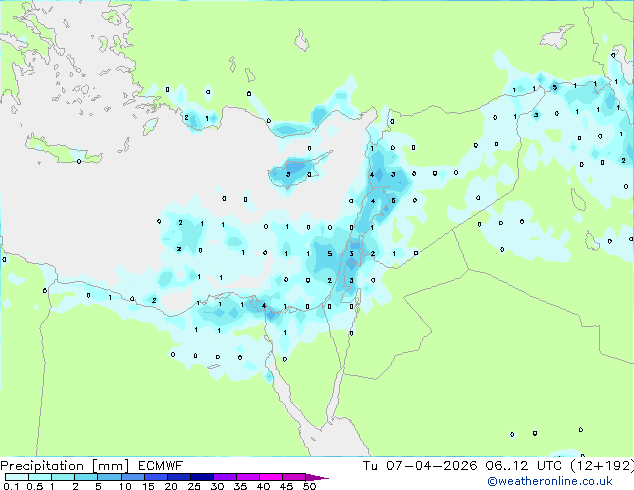
Task: Select the '0.1' legend scale label
Action: tap(11, 486)
